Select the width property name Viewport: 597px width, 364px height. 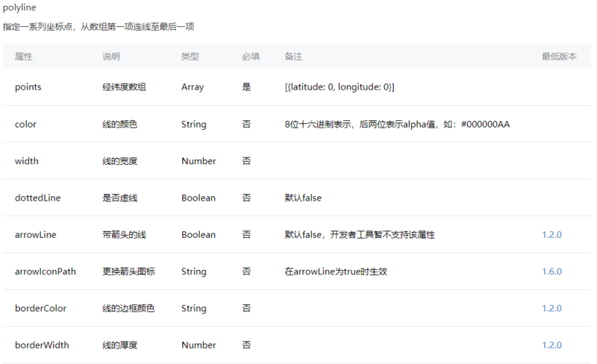point(27,160)
